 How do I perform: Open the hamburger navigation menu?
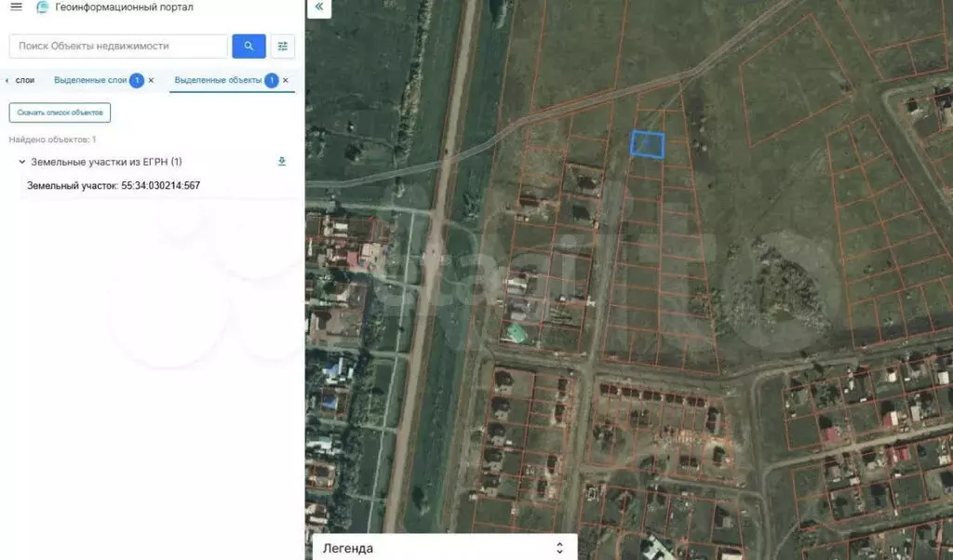(15, 7)
